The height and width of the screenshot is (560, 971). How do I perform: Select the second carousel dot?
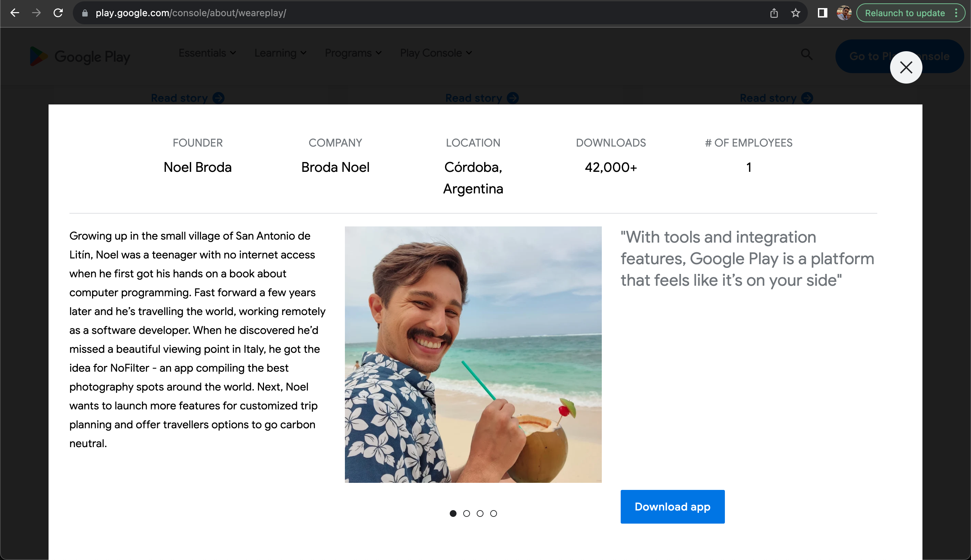(x=466, y=514)
